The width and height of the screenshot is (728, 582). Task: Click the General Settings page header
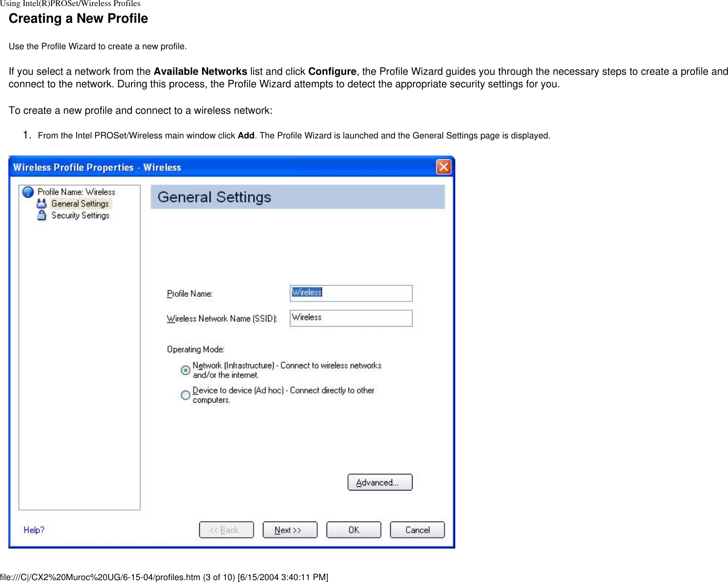(x=297, y=197)
